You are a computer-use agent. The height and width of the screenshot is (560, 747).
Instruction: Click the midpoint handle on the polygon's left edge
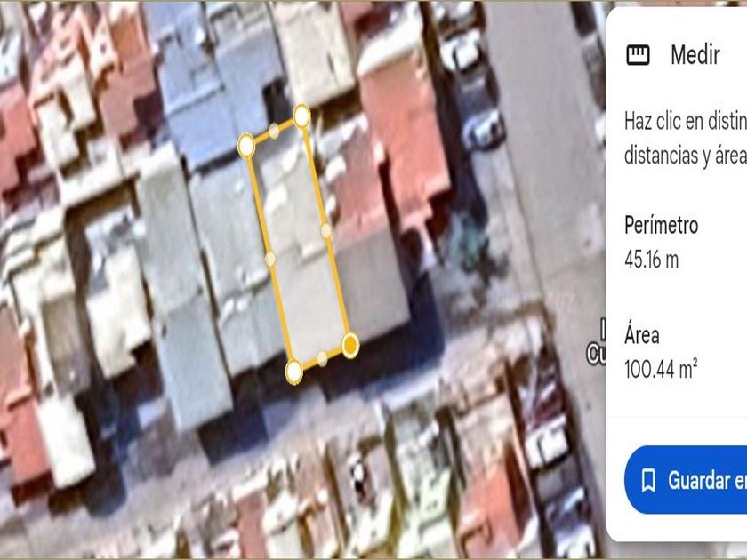pos(270,259)
